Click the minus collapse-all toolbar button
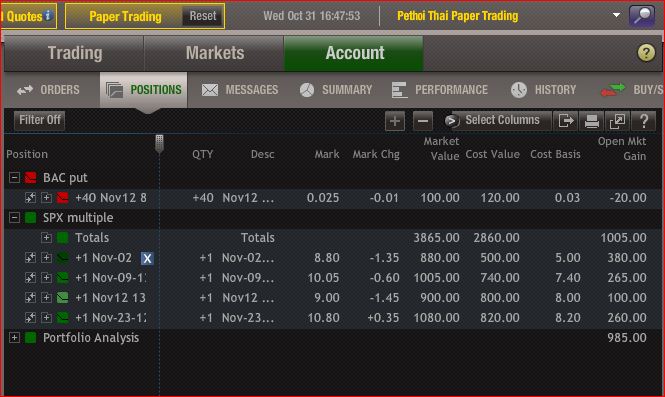The height and width of the screenshot is (397, 665). [423, 121]
